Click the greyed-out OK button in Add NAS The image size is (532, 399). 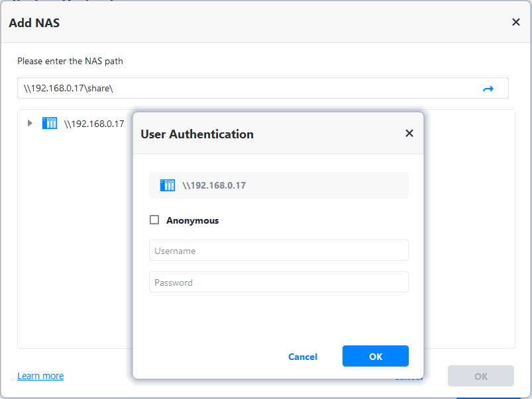pos(480,376)
